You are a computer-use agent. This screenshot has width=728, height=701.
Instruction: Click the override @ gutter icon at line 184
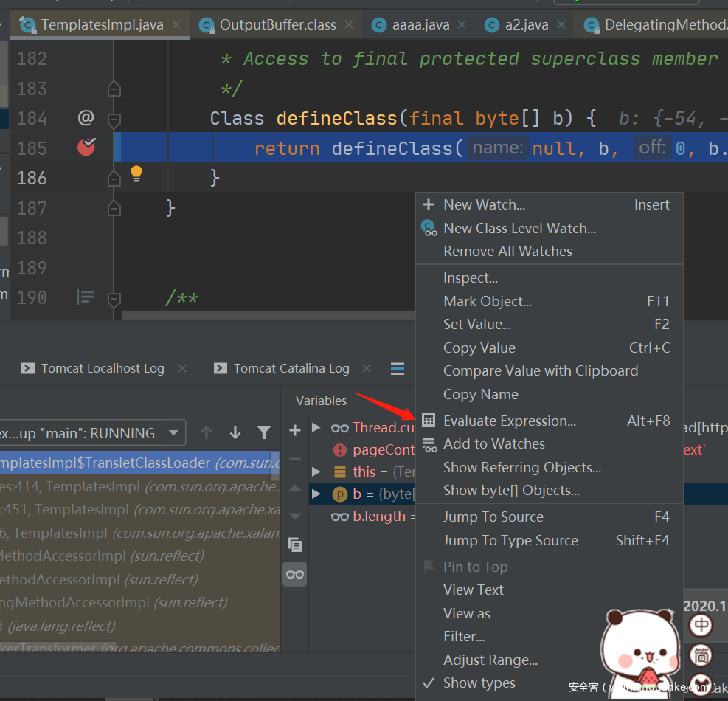click(x=86, y=117)
